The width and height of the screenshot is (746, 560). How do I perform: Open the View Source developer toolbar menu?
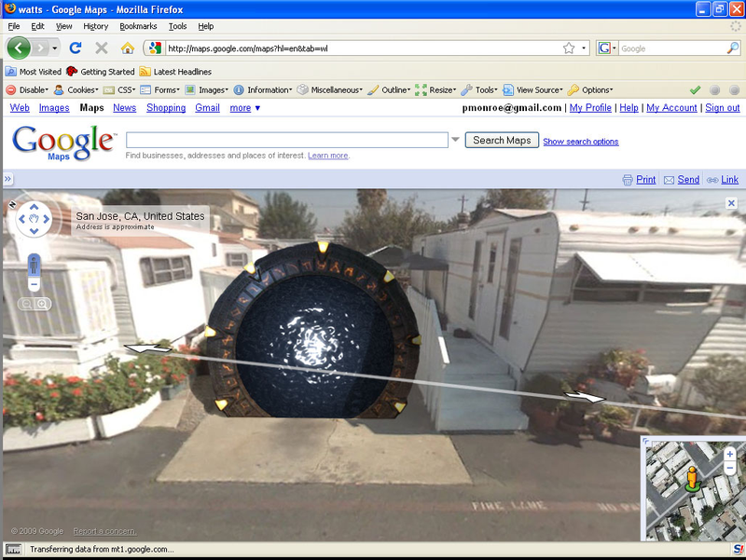(x=532, y=89)
